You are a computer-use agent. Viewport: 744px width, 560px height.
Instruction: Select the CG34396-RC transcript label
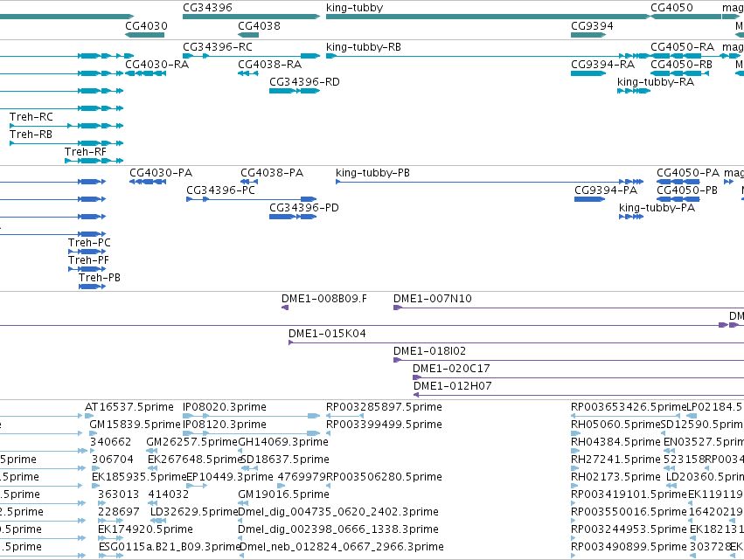218,47
